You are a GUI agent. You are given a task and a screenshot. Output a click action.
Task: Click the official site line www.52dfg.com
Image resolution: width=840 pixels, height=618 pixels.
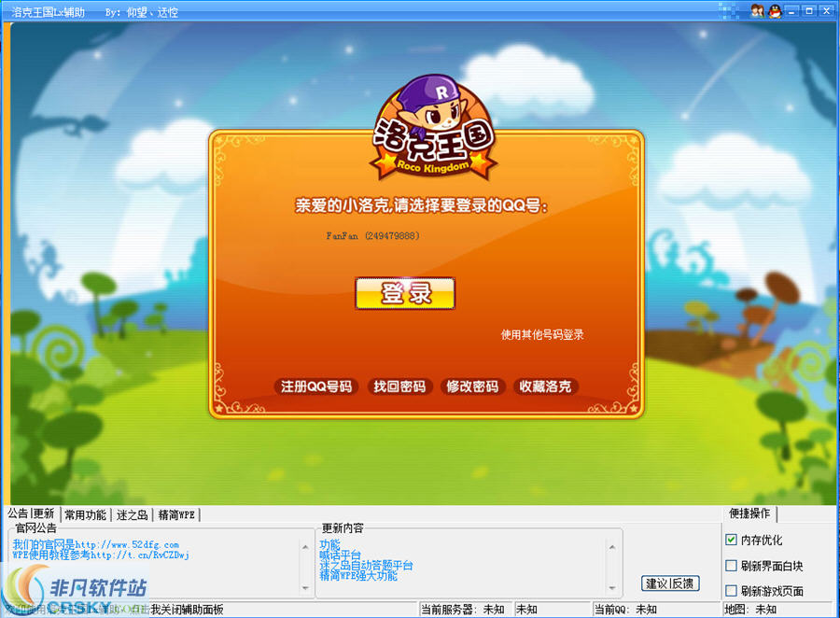coord(96,544)
